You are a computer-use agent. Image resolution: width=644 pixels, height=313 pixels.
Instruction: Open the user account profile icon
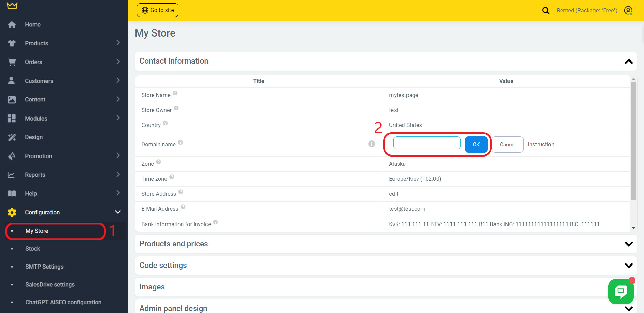(x=628, y=11)
